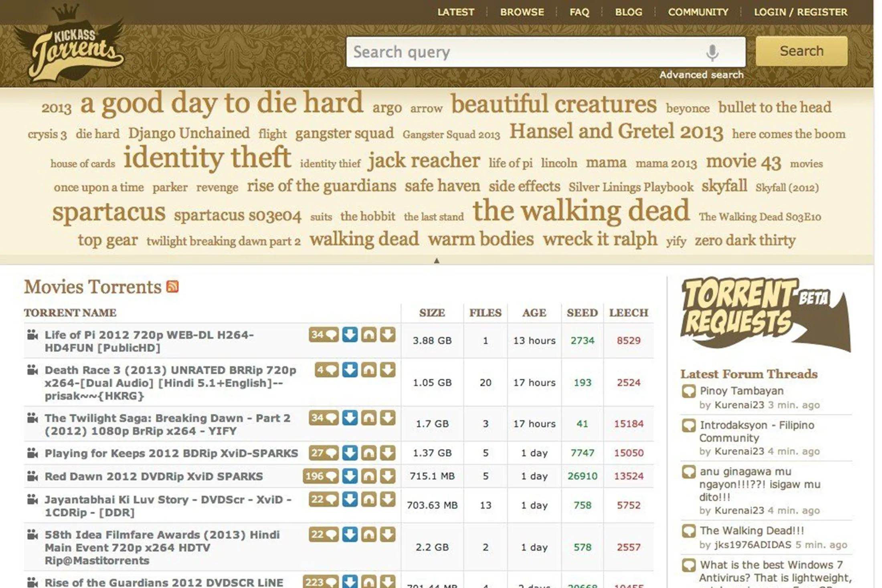Click magnet icon for Death Race 3
Viewport: 882px width, 588px height.
click(368, 370)
